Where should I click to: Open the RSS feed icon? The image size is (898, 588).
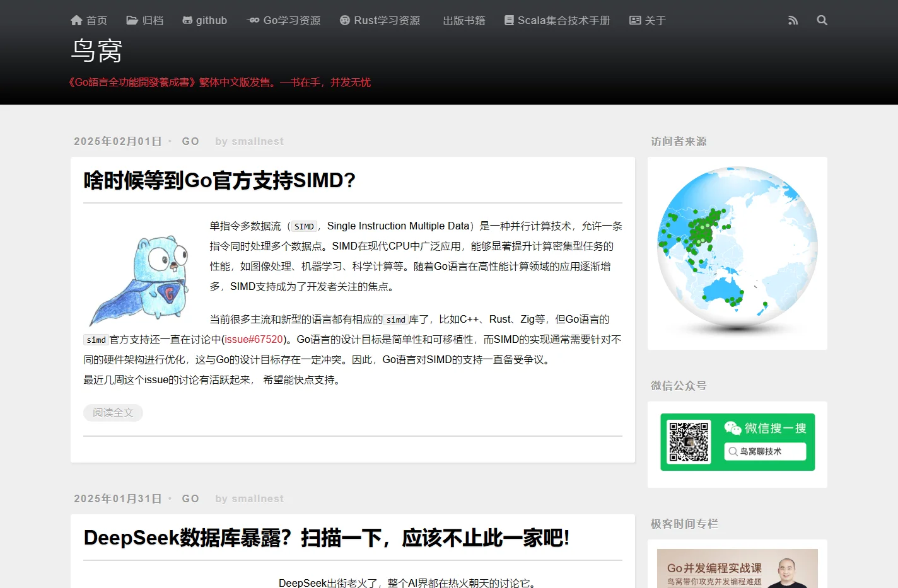(x=793, y=20)
